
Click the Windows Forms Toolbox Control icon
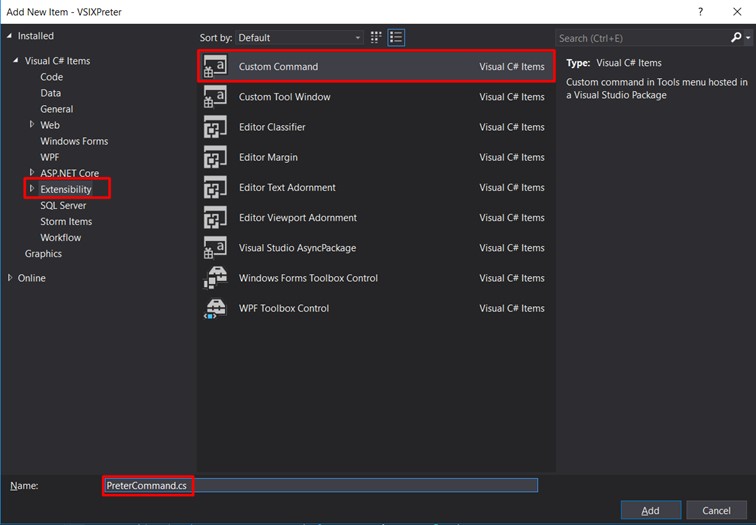(x=215, y=278)
